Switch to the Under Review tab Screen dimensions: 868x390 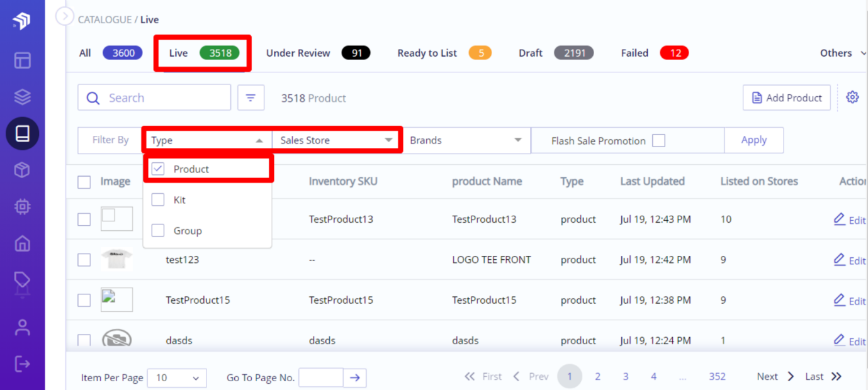[x=318, y=53]
